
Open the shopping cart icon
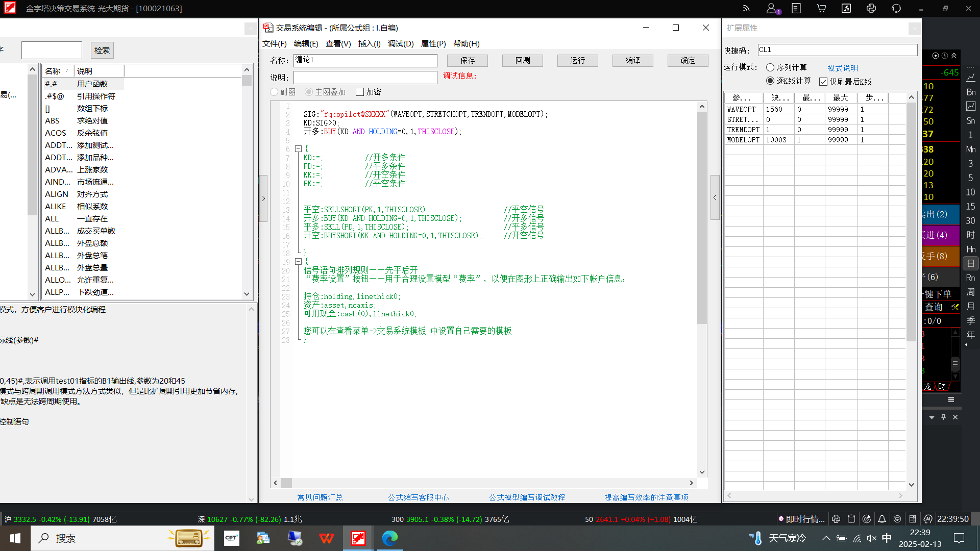pyautogui.click(x=821, y=8)
